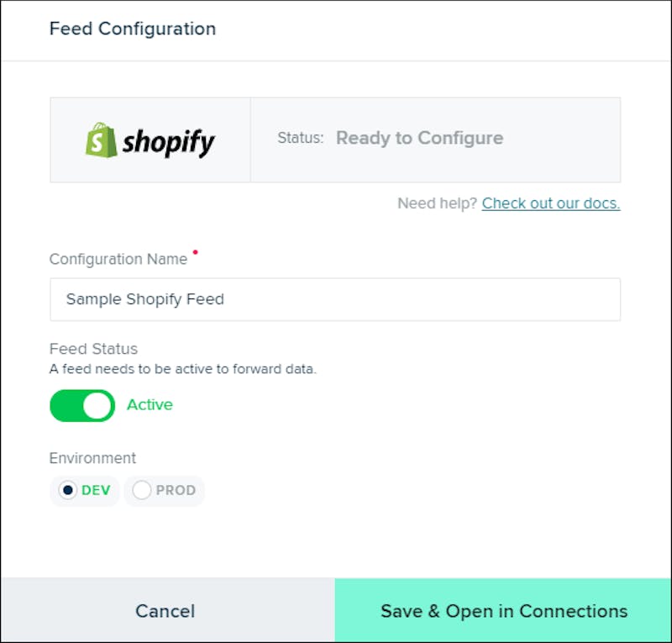Click the red required-field asterisk dot
The height and width of the screenshot is (643, 672).
196,252
